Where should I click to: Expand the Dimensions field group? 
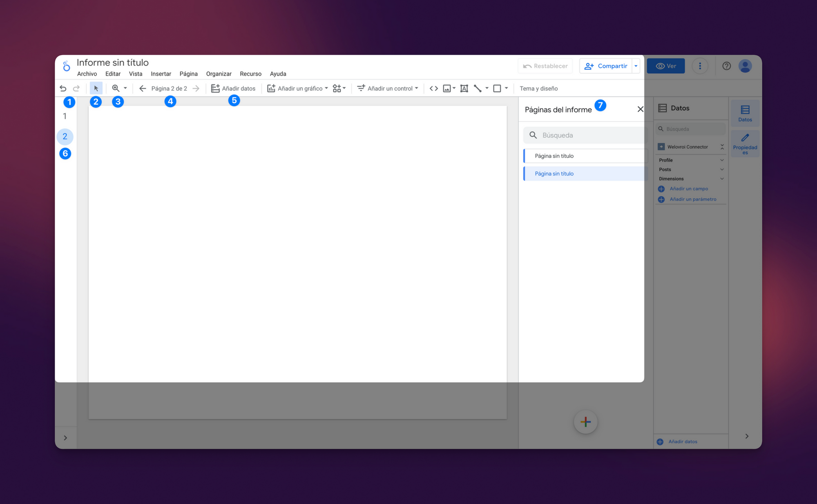pos(722,179)
